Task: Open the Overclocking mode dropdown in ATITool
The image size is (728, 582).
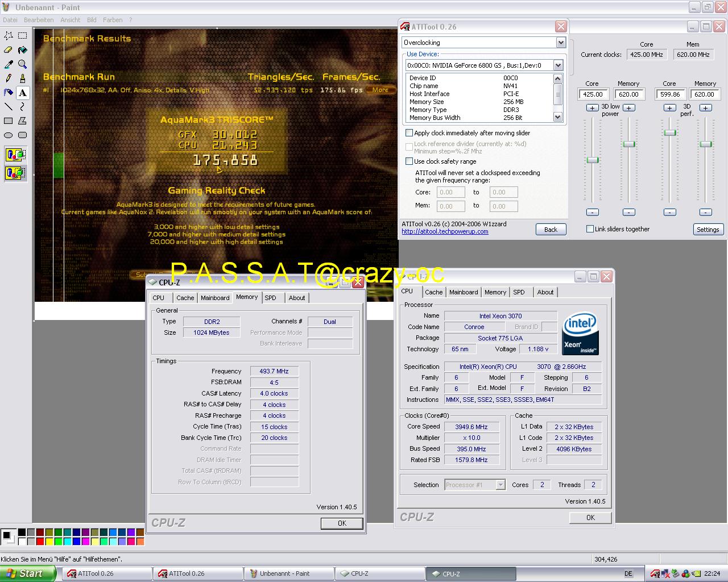Action: tap(561, 43)
